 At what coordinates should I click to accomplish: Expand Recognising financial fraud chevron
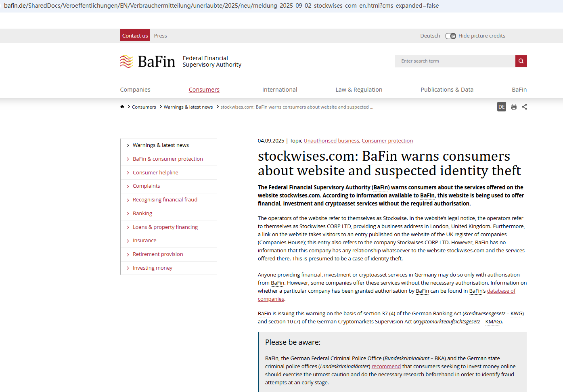click(x=128, y=200)
